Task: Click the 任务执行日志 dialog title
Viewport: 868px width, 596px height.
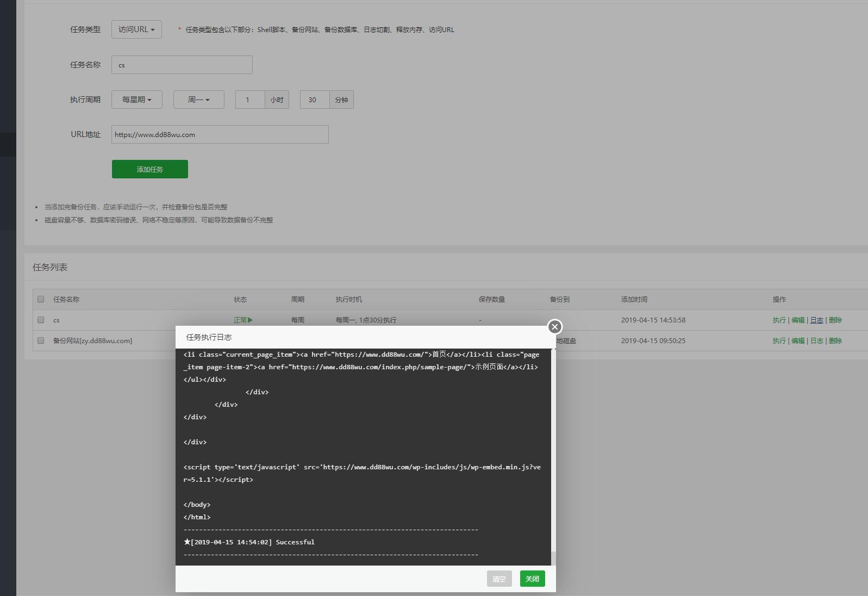Action: coord(209,337)
